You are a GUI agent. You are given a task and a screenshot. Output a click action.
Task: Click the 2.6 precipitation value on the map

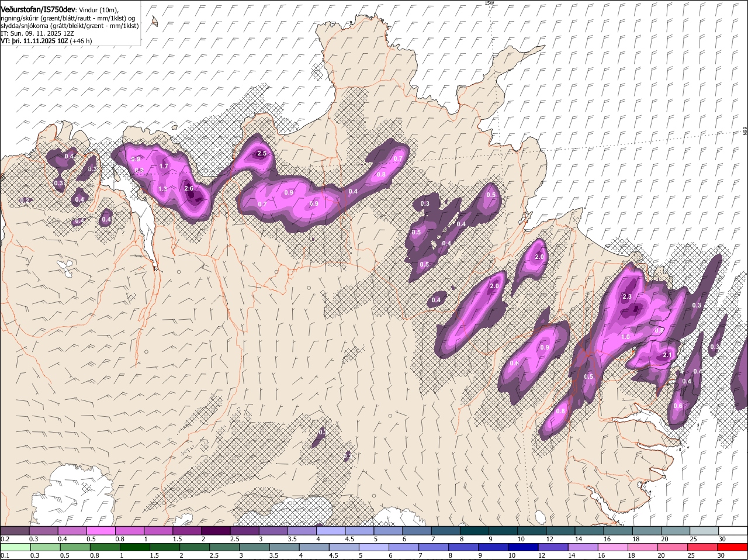(189, 189)
